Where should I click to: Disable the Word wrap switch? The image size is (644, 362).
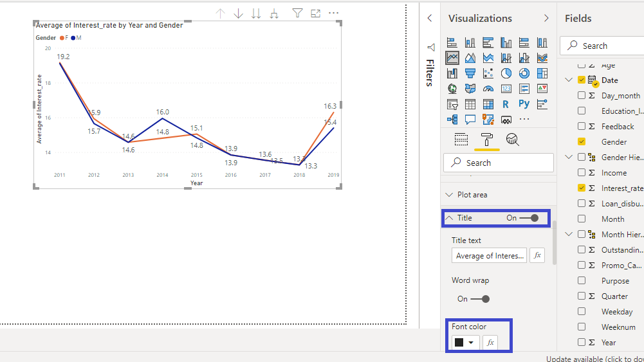481,299
